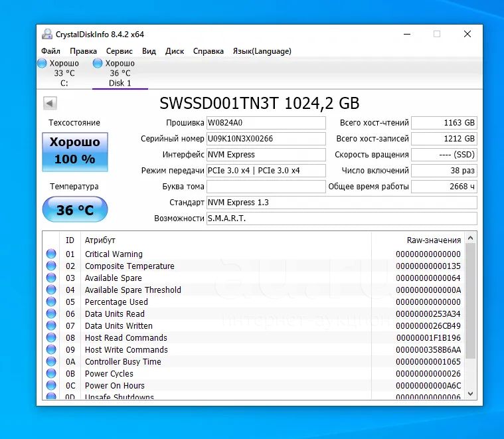Click status orb of Host Write Commands row
This screenshot has width=504, height=439.
tap(51, 349)
